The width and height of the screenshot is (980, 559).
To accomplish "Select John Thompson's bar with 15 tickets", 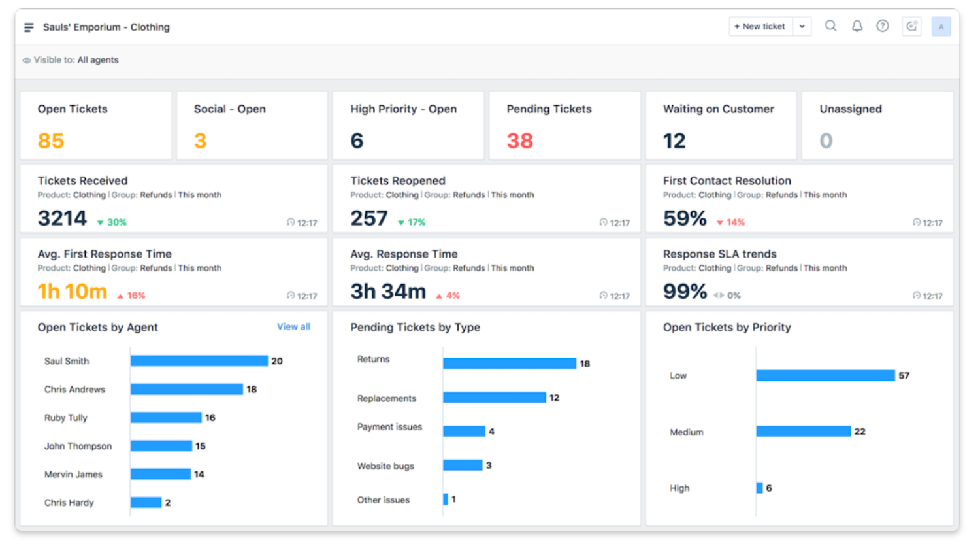I will (161, 446).
